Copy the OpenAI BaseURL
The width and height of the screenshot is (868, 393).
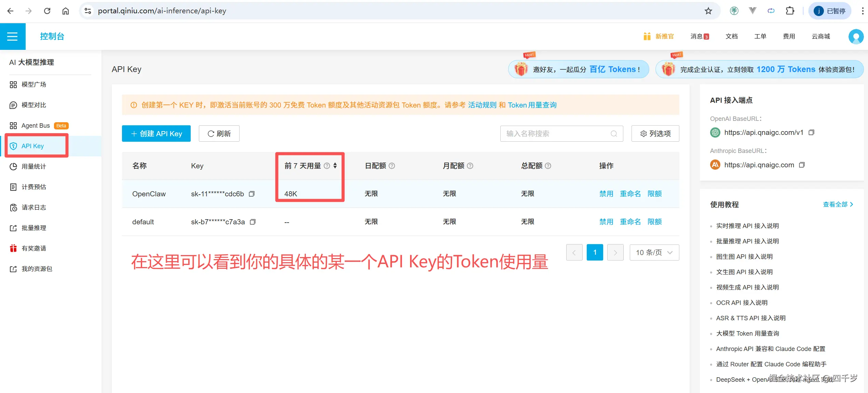pos(812,132)
